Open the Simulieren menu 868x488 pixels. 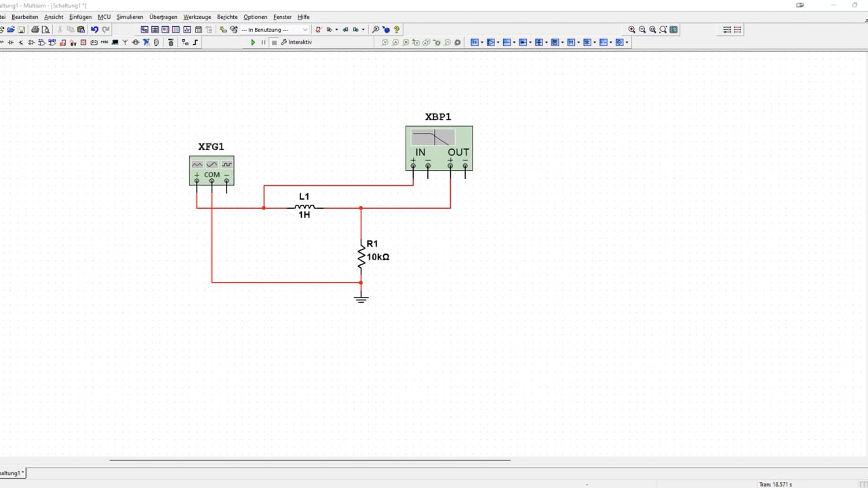[130, 17]
